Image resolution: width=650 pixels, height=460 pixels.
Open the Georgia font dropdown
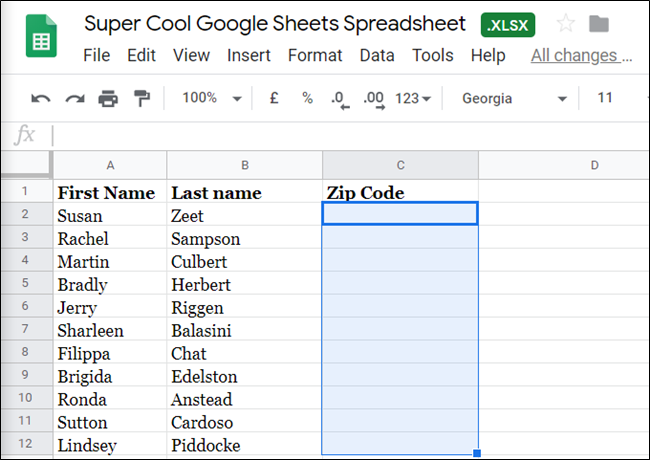[514, 98]
